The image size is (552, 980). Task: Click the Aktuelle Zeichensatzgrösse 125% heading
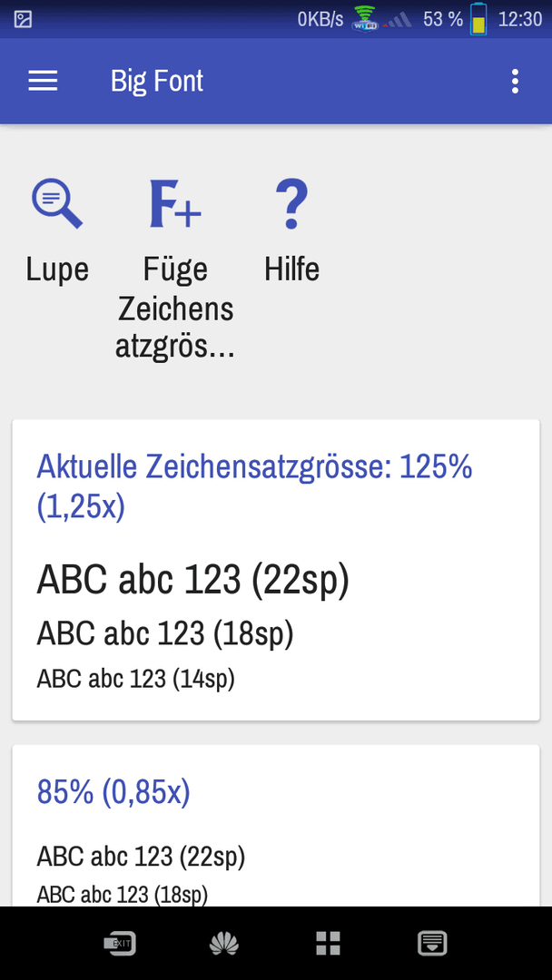254,486
